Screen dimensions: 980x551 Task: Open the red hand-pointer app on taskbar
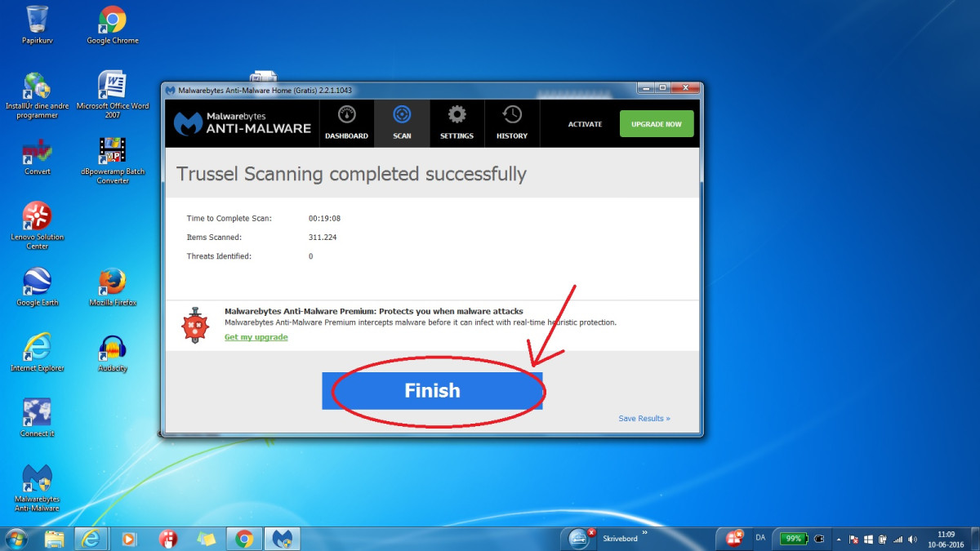click(x=167, y=539)
